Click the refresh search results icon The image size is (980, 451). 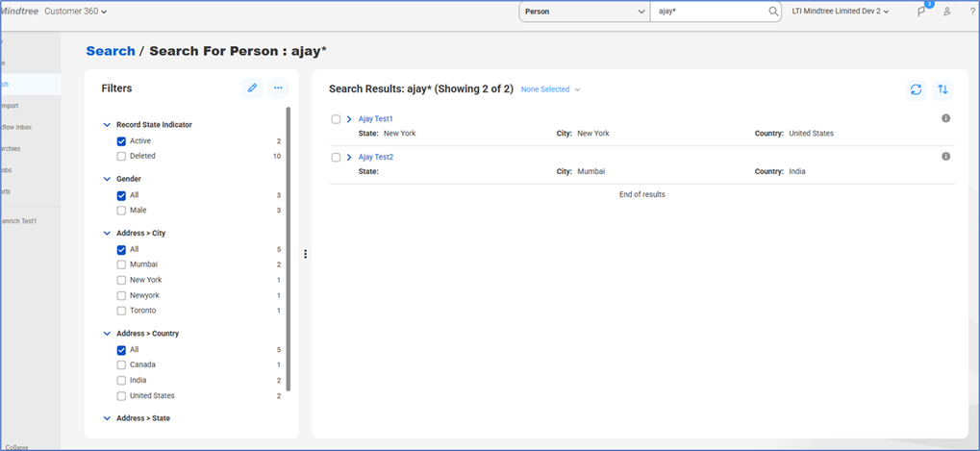(916, 89)
